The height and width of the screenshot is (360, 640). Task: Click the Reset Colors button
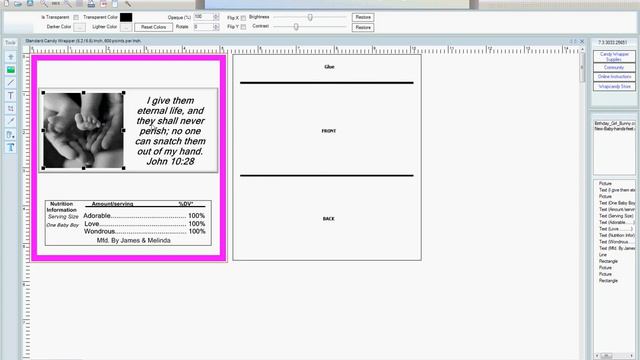click(153, 27)
